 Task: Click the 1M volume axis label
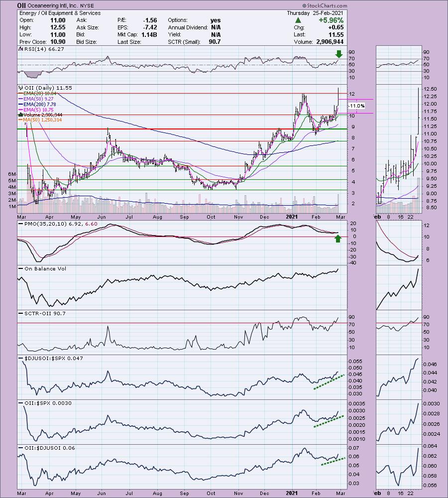(x=12, y=207)
